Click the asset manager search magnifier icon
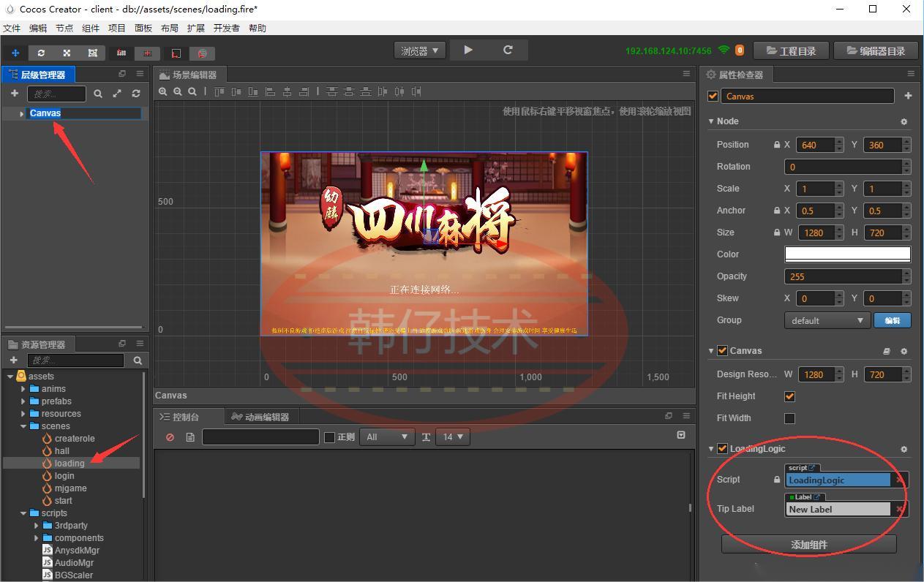Viewport: 924px width, 582px height. click(138, 360)
